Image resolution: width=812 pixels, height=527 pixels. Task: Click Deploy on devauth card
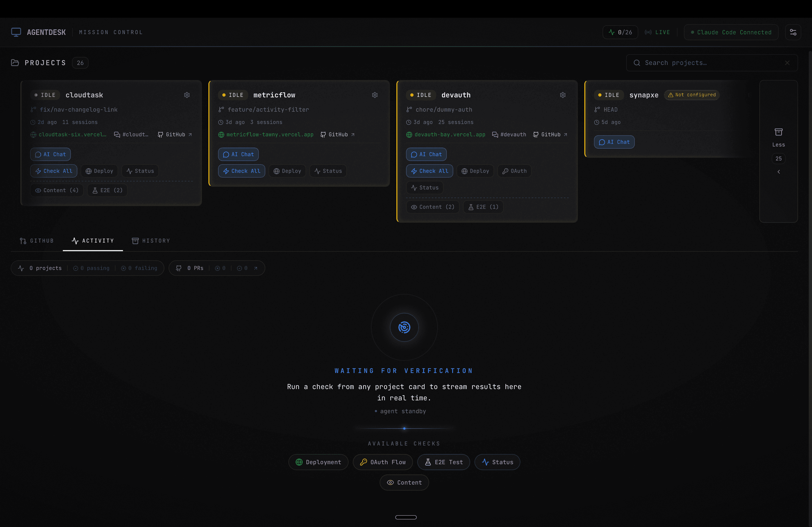(x=475, y=171)
